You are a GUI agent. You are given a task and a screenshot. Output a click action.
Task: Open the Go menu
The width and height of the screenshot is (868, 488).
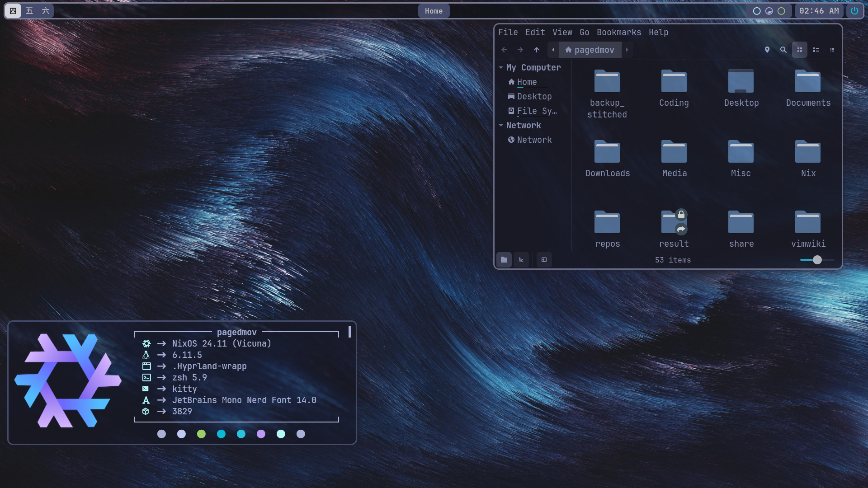point(584,32)
